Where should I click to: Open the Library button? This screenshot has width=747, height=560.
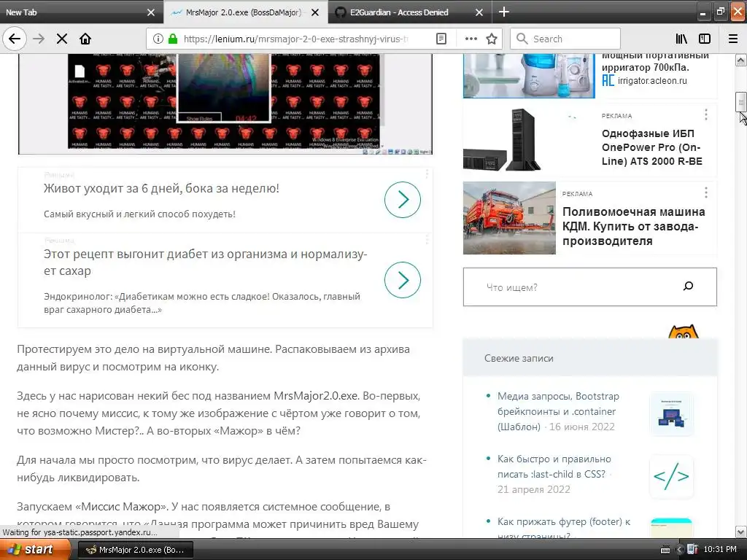point(682,39)
